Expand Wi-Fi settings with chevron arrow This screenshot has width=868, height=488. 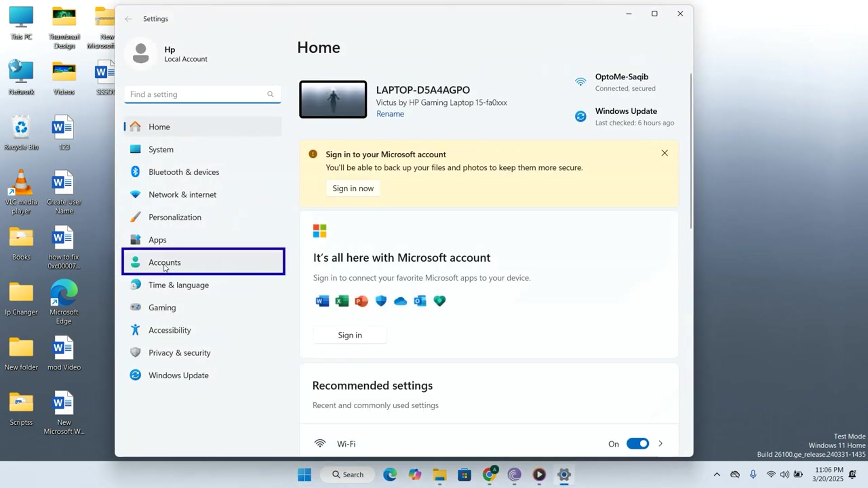point(660,444)
